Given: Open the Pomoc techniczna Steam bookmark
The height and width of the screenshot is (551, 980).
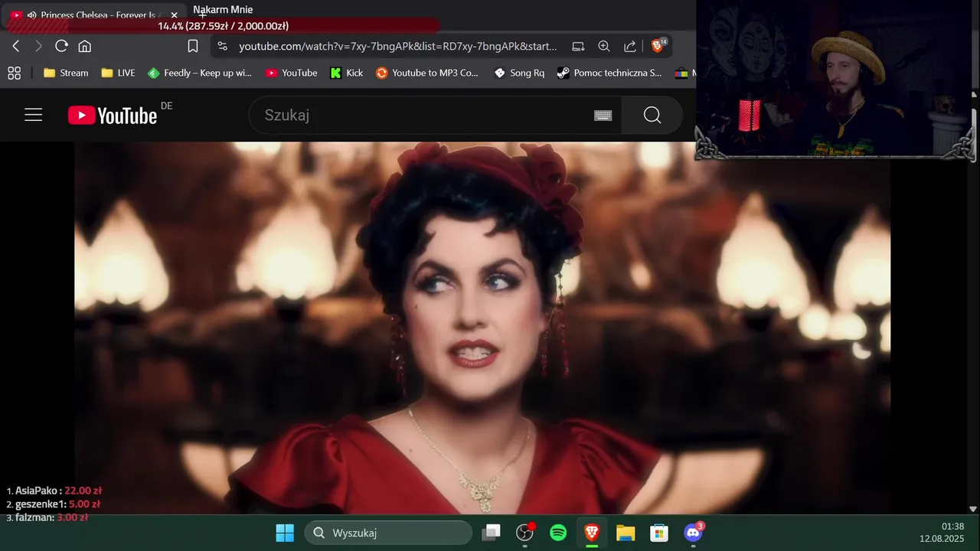Looking at the screenshot, I should [609, 73].
